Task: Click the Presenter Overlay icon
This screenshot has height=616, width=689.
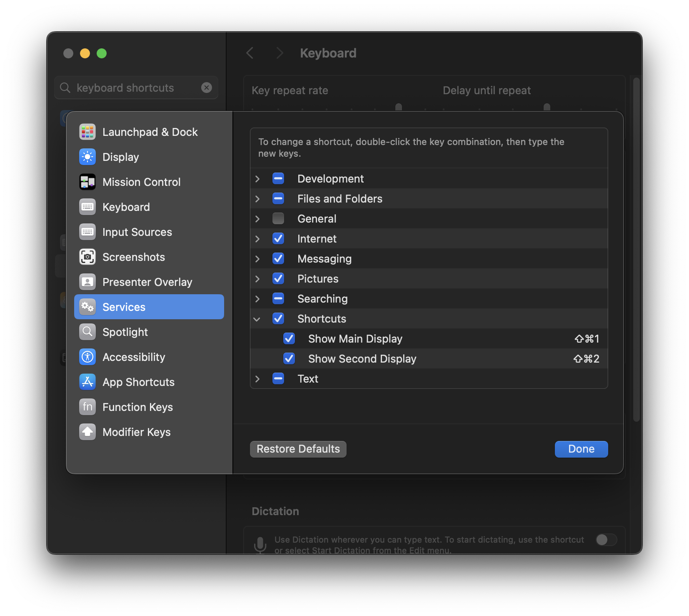Action: pyautogui.click(x=87, y=282)
